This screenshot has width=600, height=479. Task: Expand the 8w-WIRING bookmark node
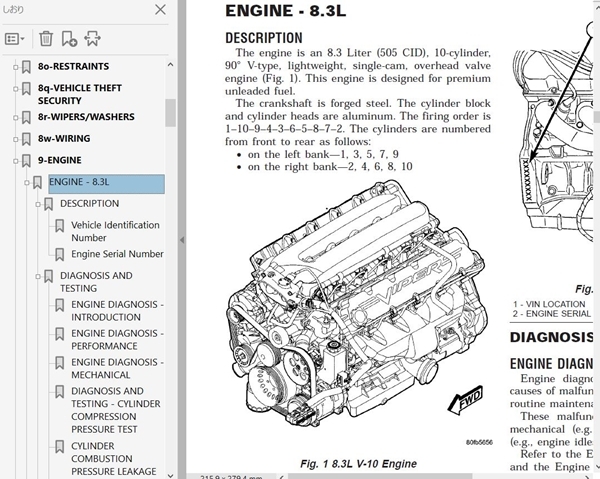click(x=16, y=139)
